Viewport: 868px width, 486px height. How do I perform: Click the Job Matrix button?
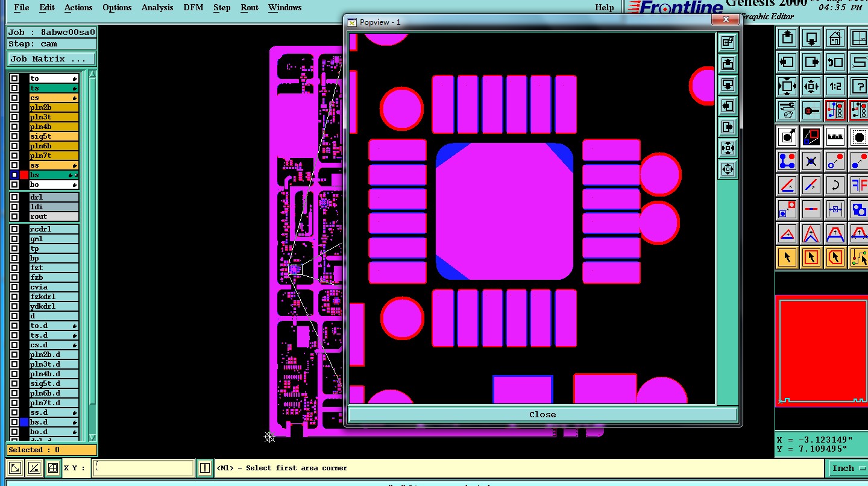[51, 58]
